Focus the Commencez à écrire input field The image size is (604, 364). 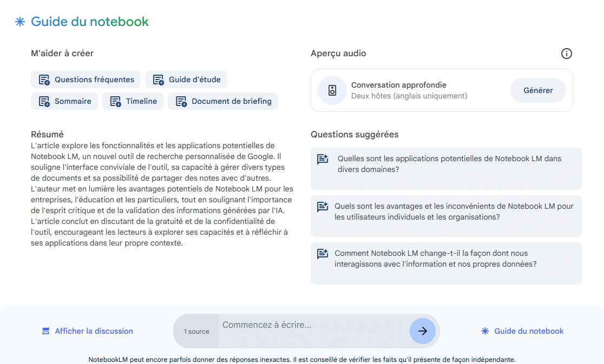tap(314, 331)
